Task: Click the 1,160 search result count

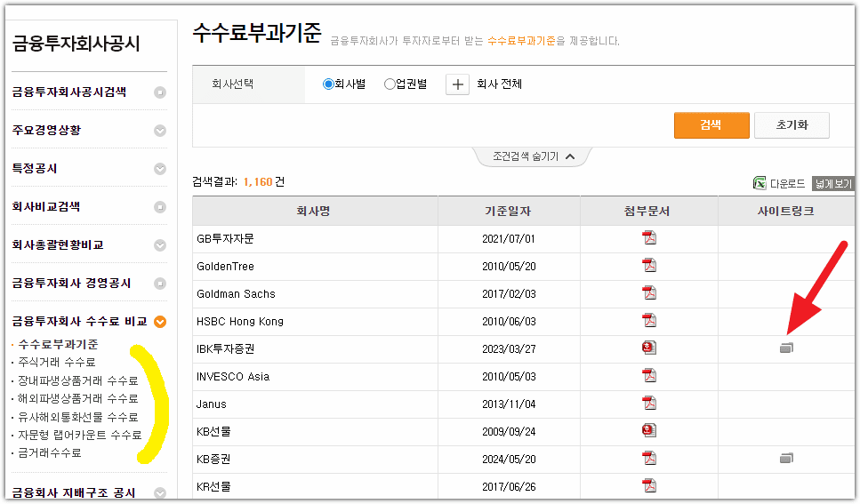Action: pos(258,182)
